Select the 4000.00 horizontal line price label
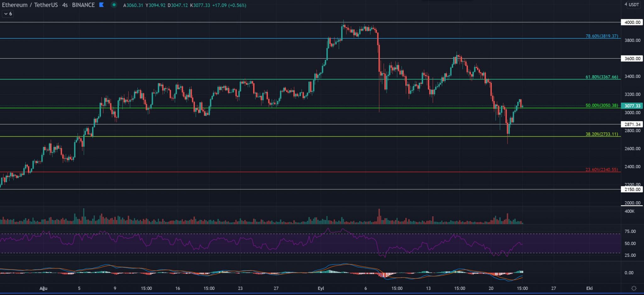This screenshot has height=295, width=644. [632, 22]
